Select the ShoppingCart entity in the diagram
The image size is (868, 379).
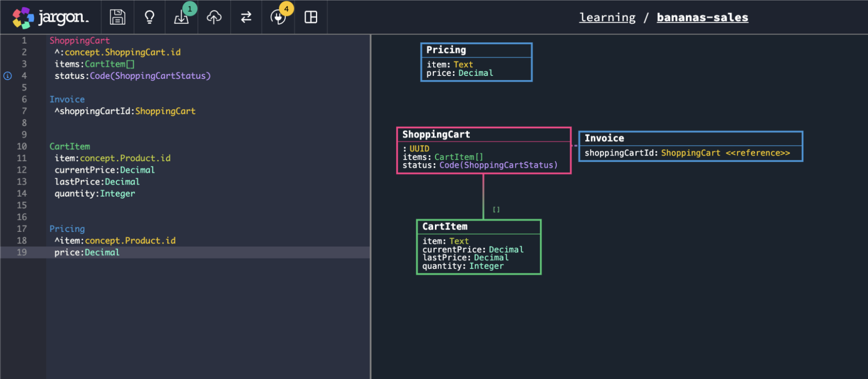[483, 150]
